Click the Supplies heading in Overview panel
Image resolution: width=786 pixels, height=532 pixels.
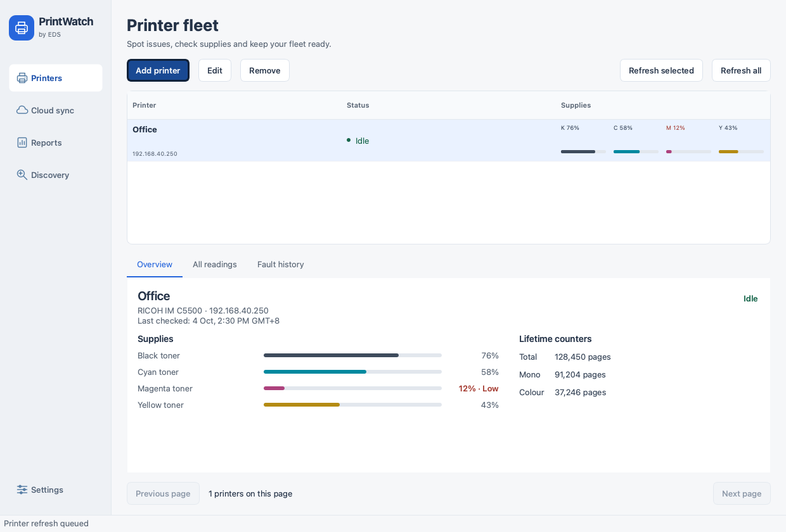(155, 339)
